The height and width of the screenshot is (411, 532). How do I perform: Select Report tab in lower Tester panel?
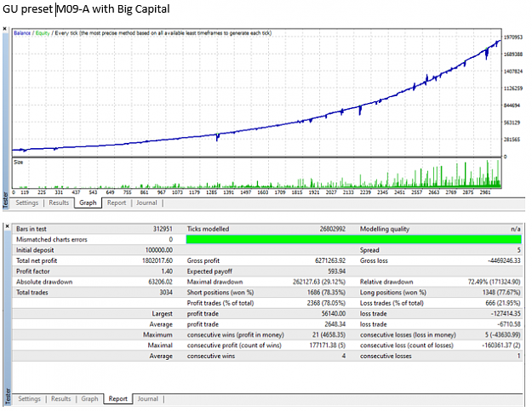point(118,399)
